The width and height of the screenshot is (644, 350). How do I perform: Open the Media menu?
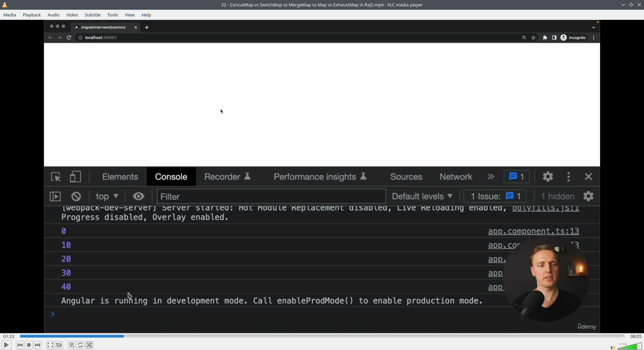click(10, 15)
